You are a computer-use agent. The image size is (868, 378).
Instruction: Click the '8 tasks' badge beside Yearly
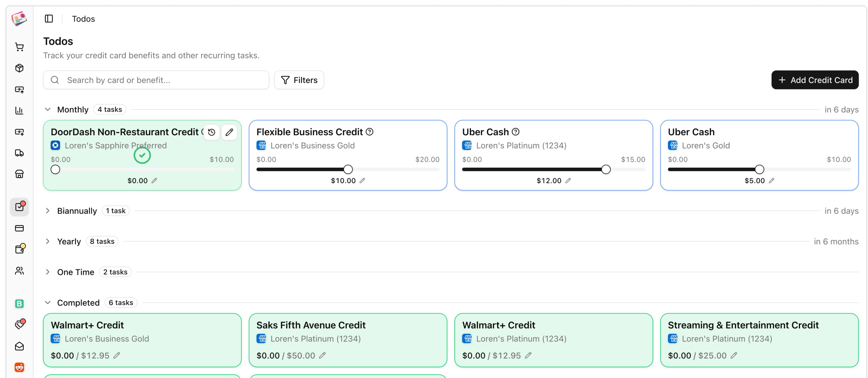tap(102, 241)
